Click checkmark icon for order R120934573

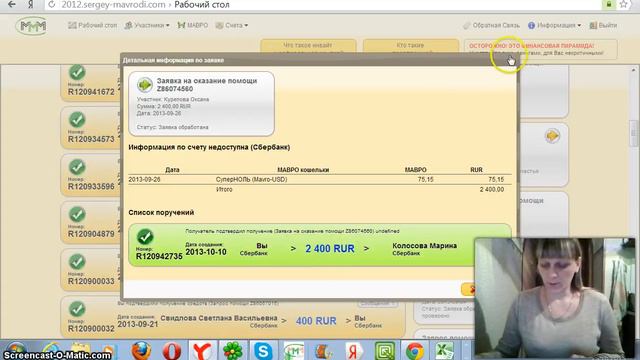click(x=77, y=120)
